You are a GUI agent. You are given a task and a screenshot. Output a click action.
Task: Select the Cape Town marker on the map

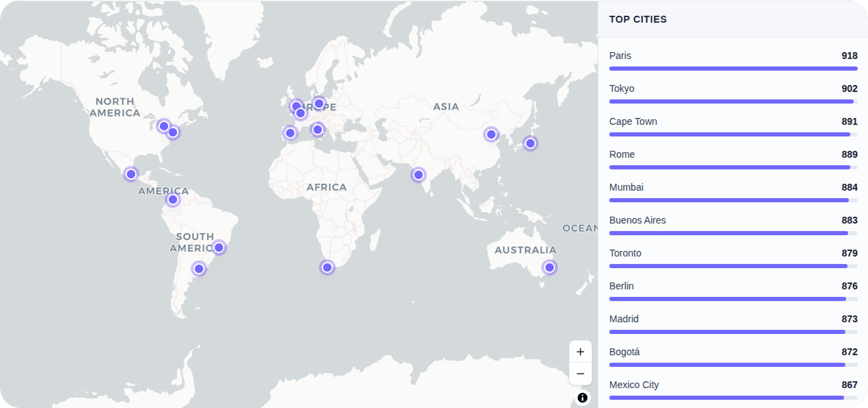[x=327, y=267]
